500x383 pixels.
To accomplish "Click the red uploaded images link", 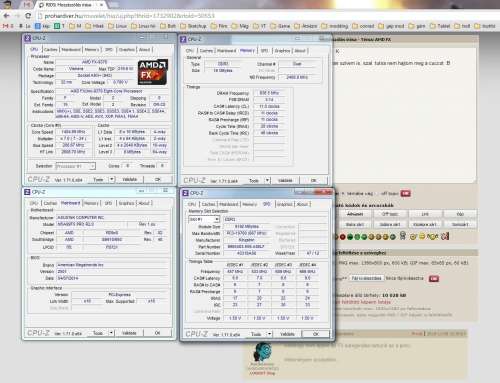I will [362, 302].
